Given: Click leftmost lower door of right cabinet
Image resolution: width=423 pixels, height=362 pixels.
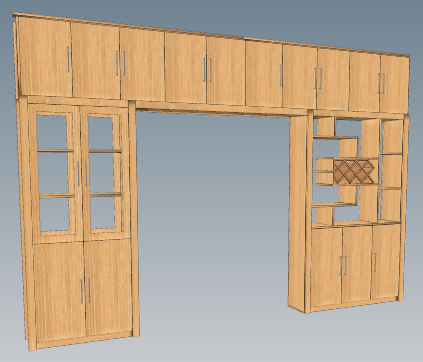Looking at the screenshot, I should (x=327, y=267).
